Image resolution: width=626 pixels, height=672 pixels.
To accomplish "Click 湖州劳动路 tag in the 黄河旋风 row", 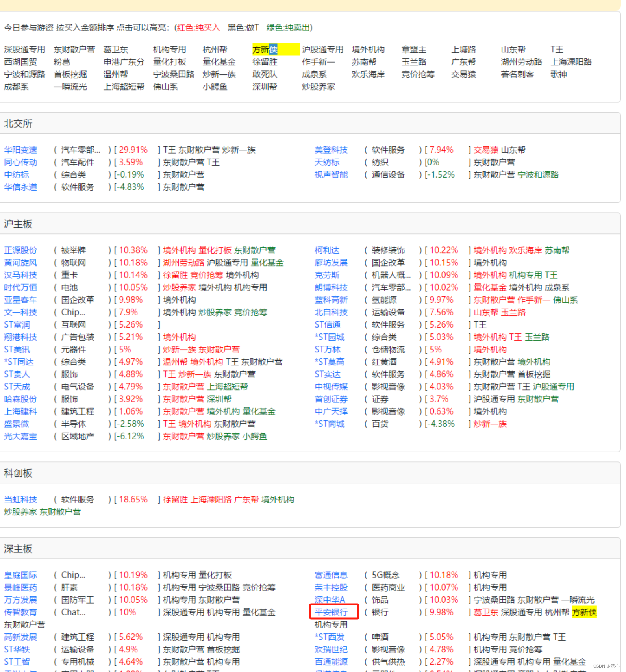I will pos(183,263).
